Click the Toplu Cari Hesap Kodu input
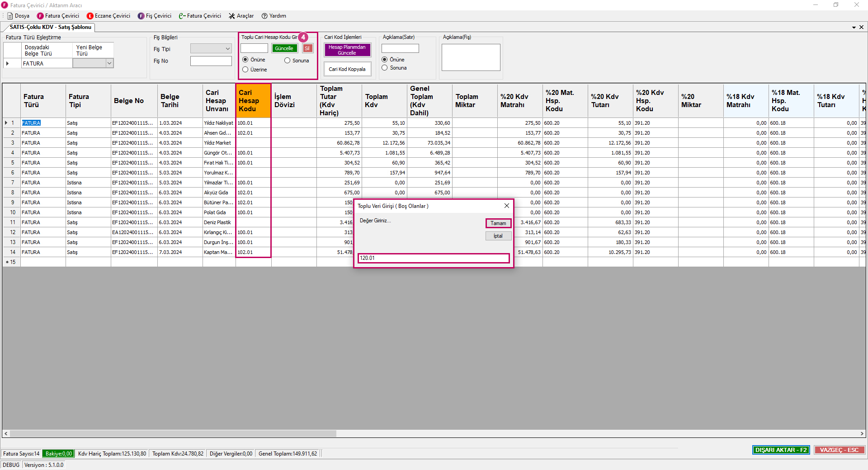The height and width of the screenshot is (470, 868). coord(254,48)
